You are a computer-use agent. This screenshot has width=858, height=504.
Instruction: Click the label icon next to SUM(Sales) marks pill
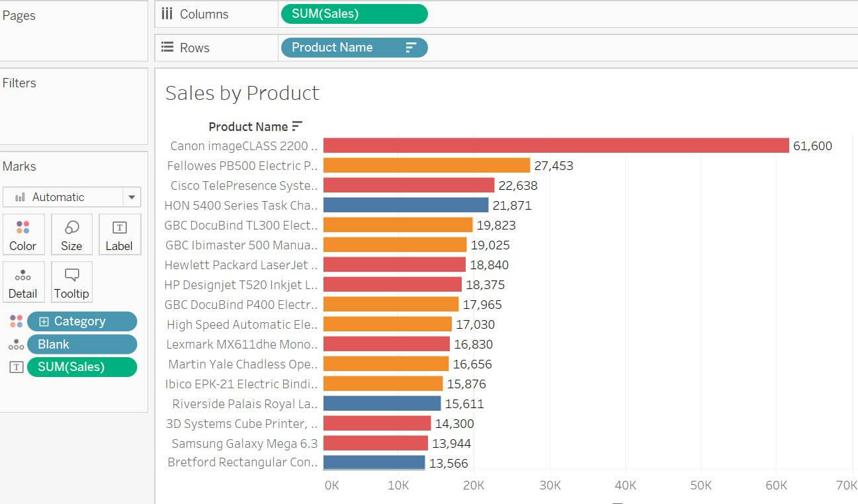point(17,367)
